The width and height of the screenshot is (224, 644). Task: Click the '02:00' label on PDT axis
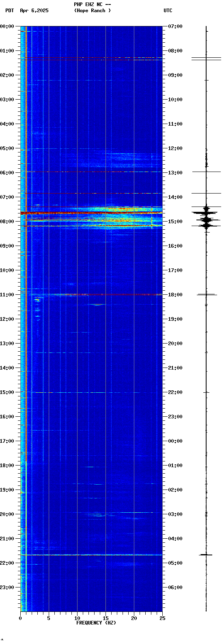pos(7,75)
